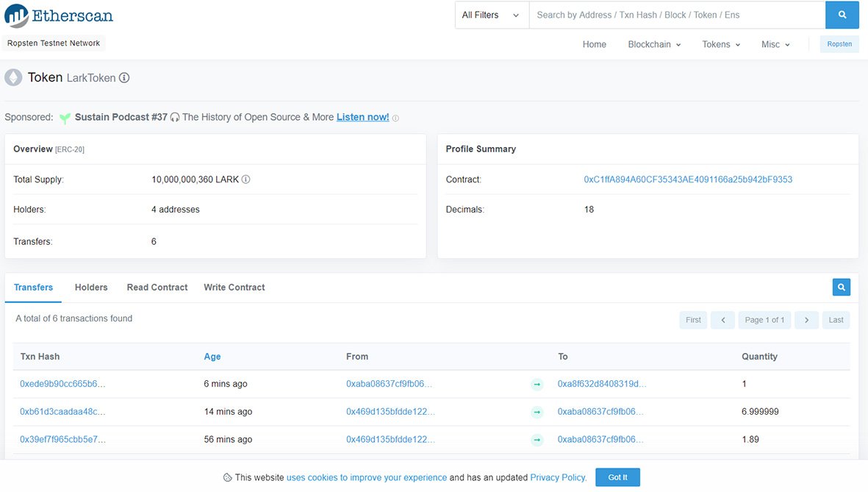Screen dimensions: 868x492
Task: Click the '4 addresses' holders value
Action: (176, 210)
